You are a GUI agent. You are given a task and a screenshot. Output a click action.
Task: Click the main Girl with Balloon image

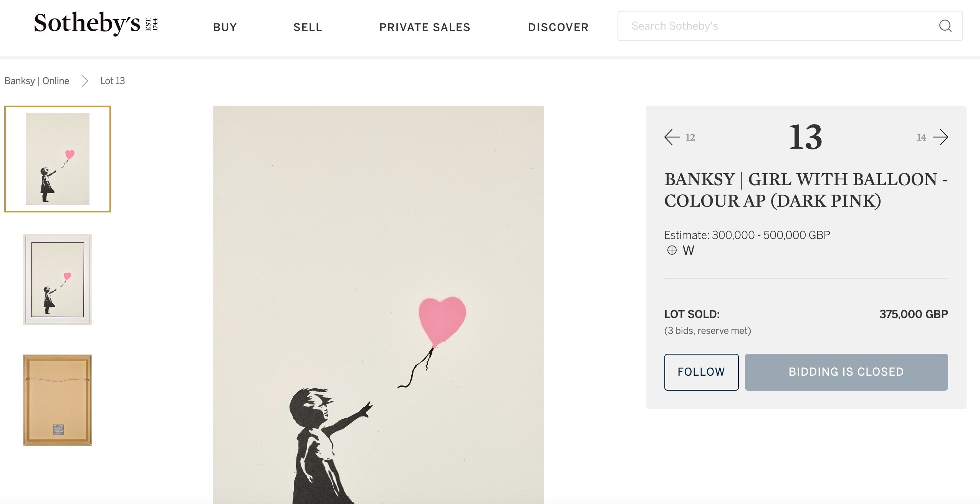coord(378,305)
